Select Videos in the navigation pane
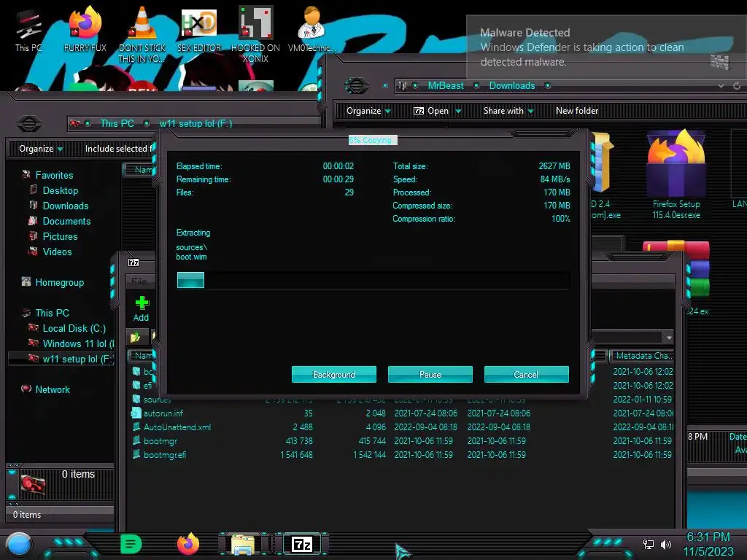747x560 pixels. click(x=57, y=252)
